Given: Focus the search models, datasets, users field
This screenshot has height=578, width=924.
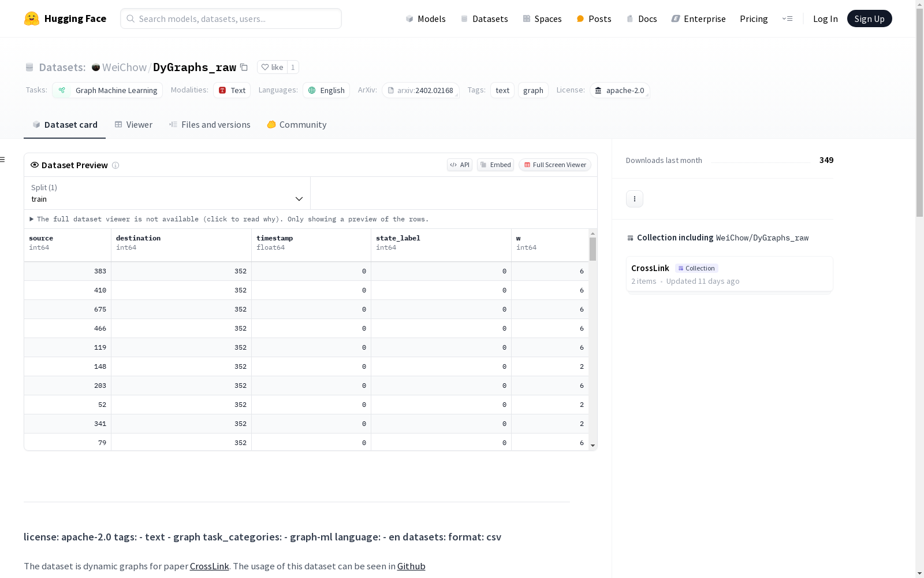Looking at the screenshot, I should (x=231, y=18).
